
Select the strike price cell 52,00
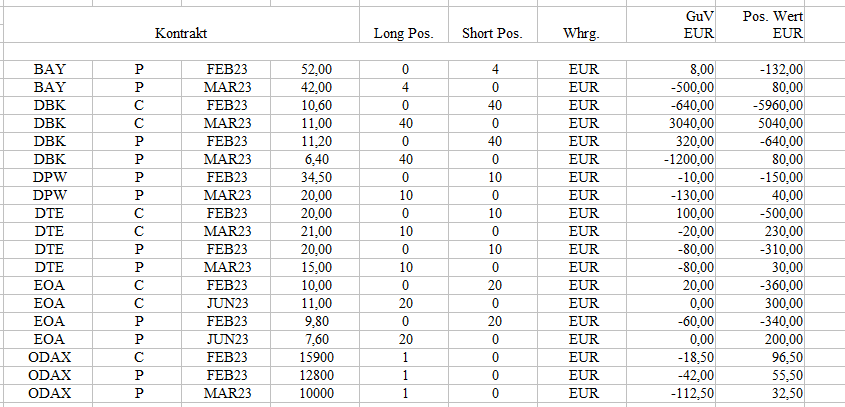316,70
